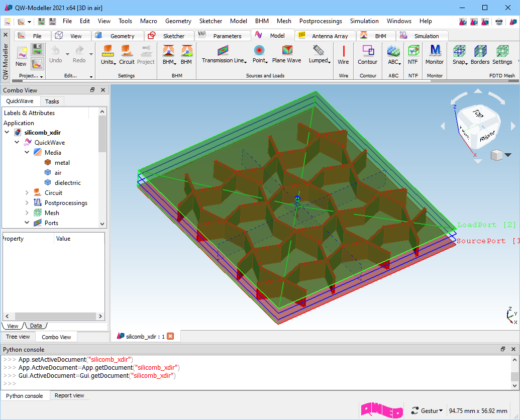Click the grayed-out Project settings button

[x=146, y=55]
